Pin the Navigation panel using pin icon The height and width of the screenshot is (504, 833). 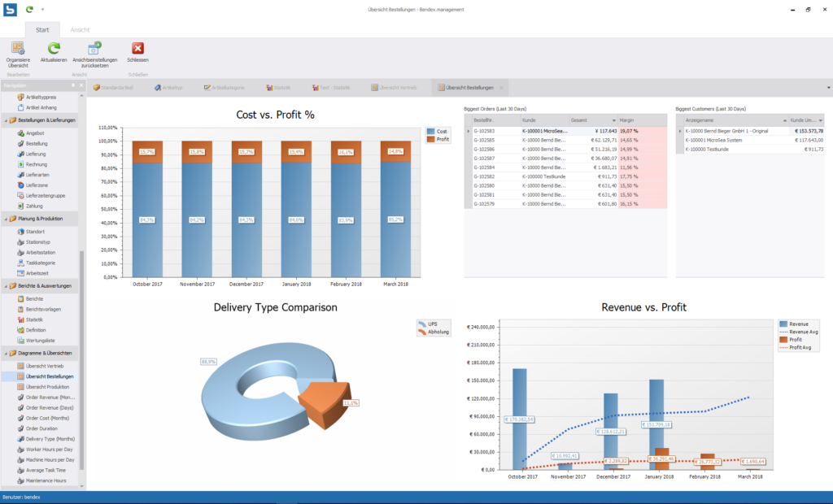(72, 85)
